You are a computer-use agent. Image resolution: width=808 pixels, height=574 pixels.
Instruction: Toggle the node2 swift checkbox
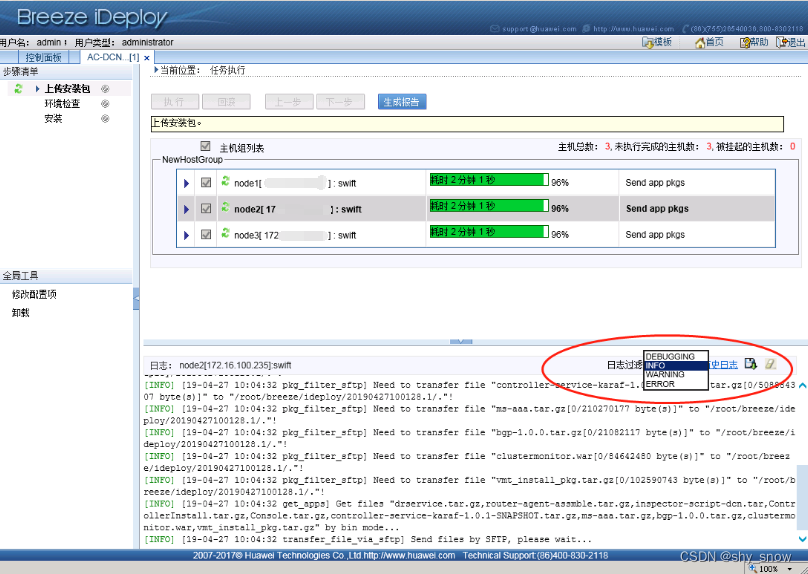tap(206, 208)
